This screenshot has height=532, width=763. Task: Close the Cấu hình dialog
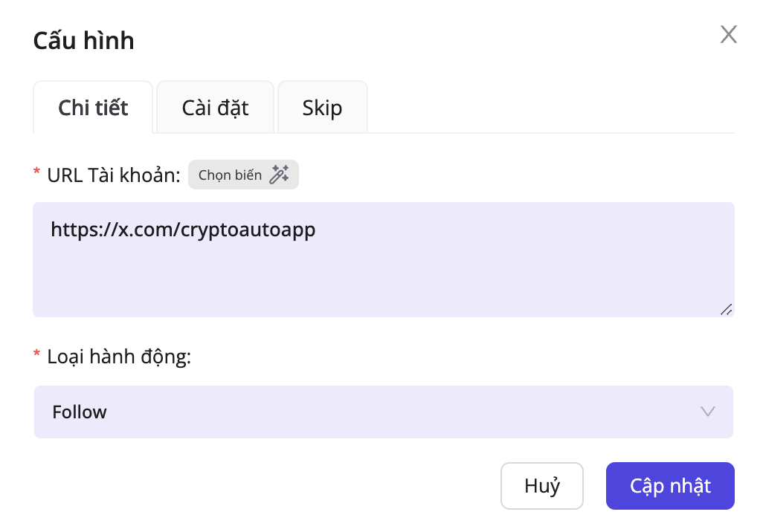728,34
